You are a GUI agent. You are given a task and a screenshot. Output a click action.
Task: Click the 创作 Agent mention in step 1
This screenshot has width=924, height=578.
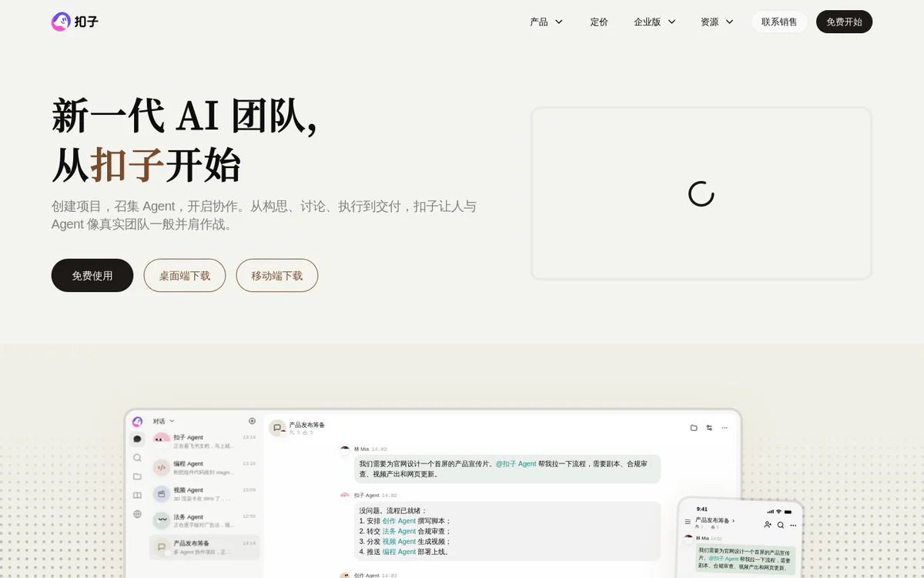tap(399, 521)
